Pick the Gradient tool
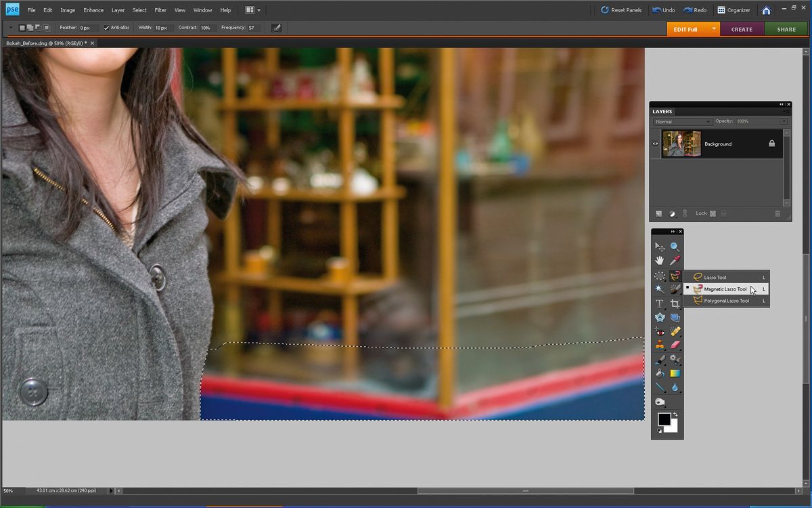This screenshot has height=508, width=812. (x=675, y=375)
